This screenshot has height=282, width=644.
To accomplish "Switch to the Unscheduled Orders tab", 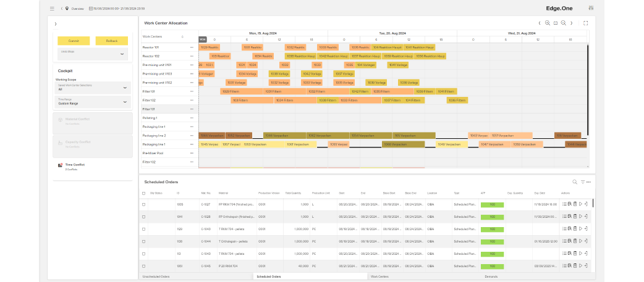I will tap(156, 276).
